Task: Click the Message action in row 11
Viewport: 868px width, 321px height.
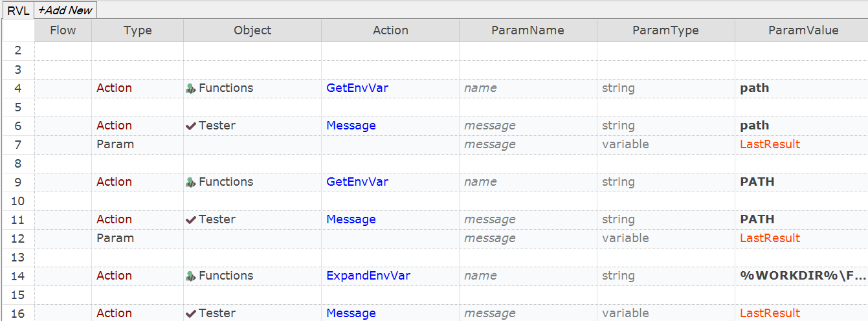Action: point(351,219)
